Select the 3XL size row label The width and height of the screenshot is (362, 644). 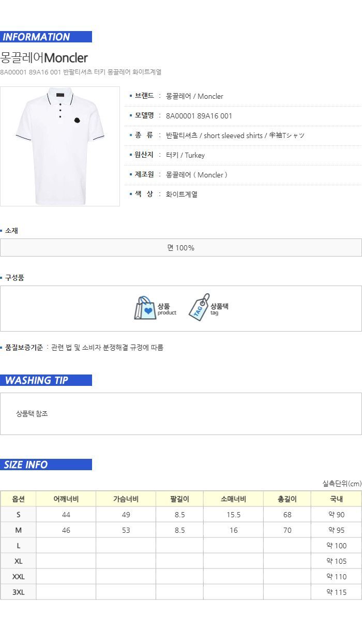pyautogui.click(x=19, y=592)
